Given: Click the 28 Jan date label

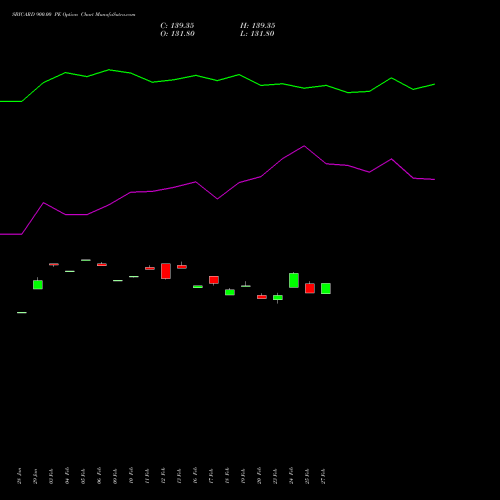Looking at the screenshot, I should click(x=19, y=476).
